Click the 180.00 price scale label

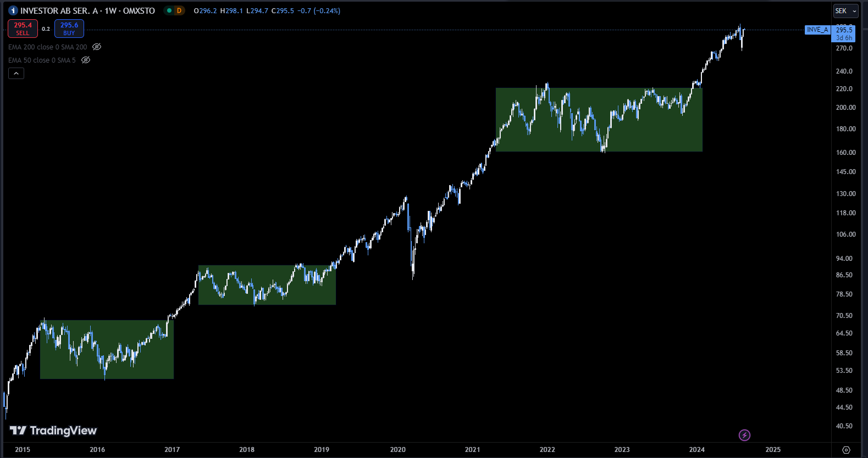point(846,129)
